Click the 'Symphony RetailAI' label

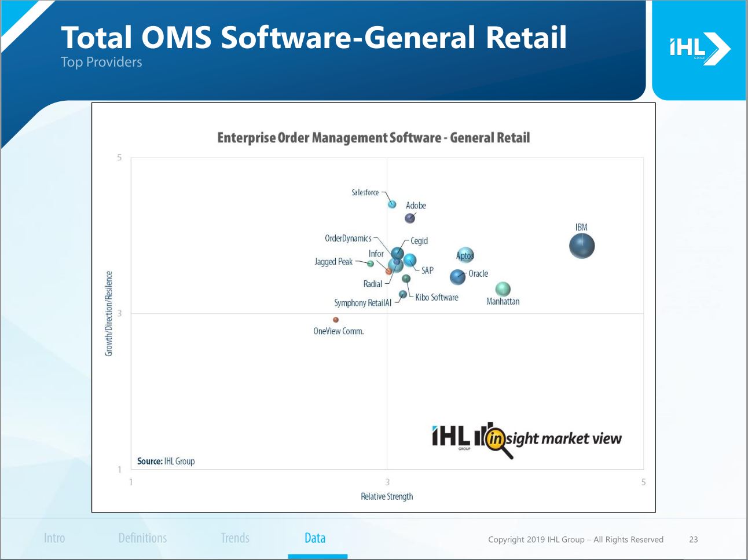click(363, 303)
